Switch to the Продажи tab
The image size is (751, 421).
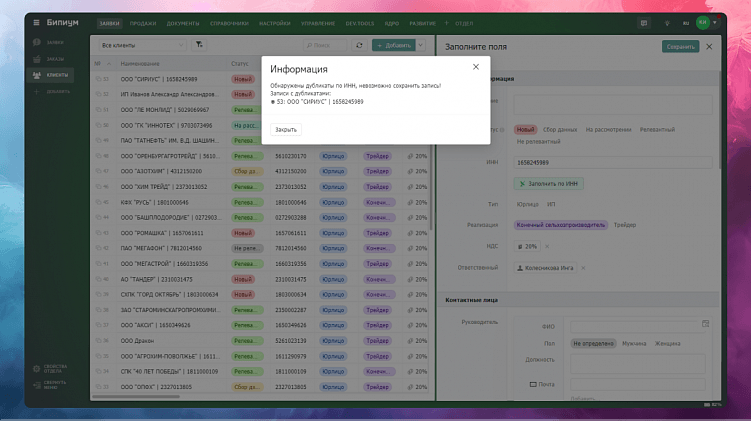point(142,22)
